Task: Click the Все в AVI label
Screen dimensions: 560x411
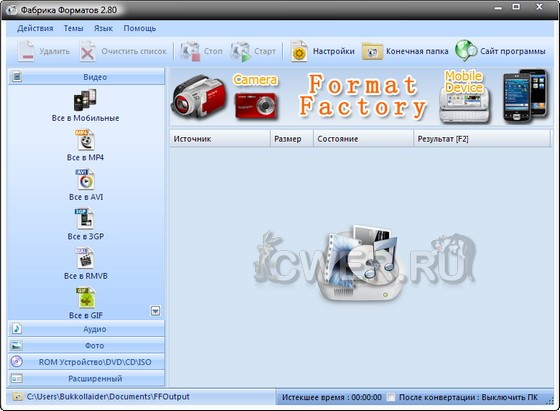Action: [x=86, y=197]
